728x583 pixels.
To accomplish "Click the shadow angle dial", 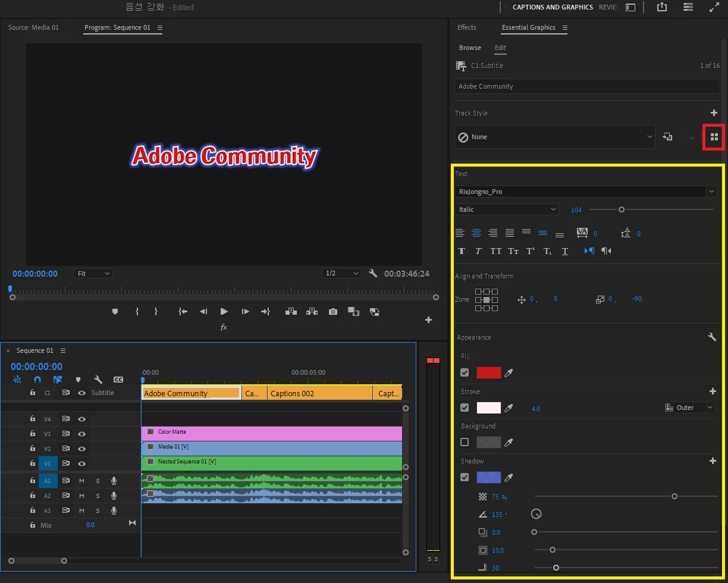I will [536, 514].
